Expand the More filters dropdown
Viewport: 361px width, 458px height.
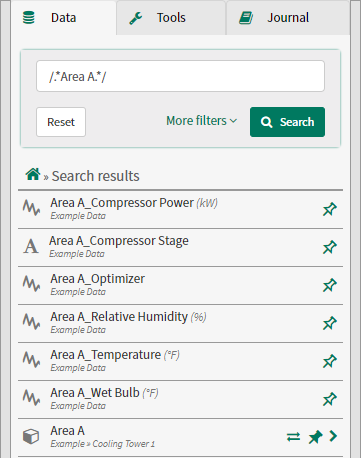(x=202, y=121)
